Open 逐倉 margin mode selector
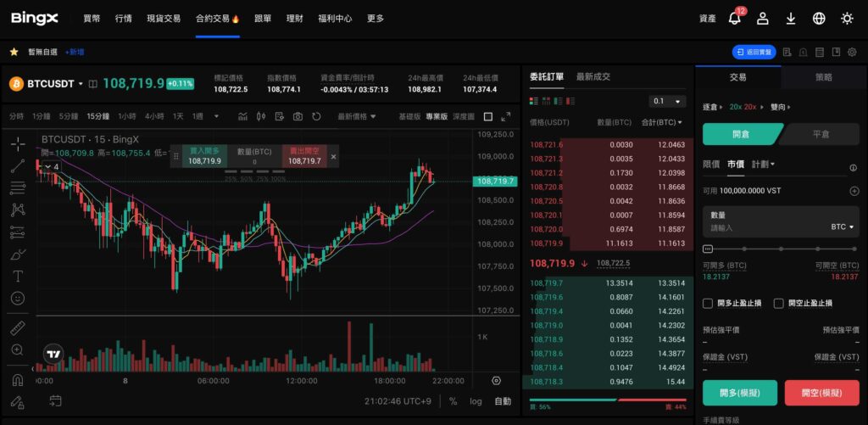 click(713, 107)
